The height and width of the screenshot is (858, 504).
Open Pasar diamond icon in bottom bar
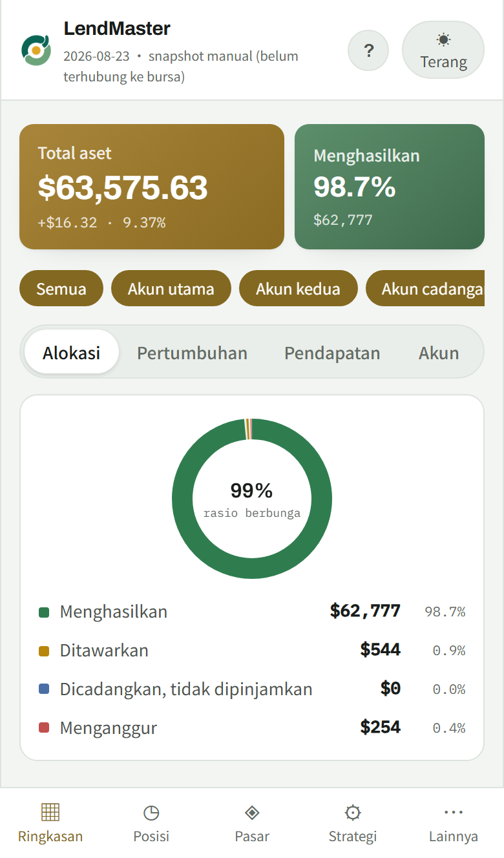point(252,812)
